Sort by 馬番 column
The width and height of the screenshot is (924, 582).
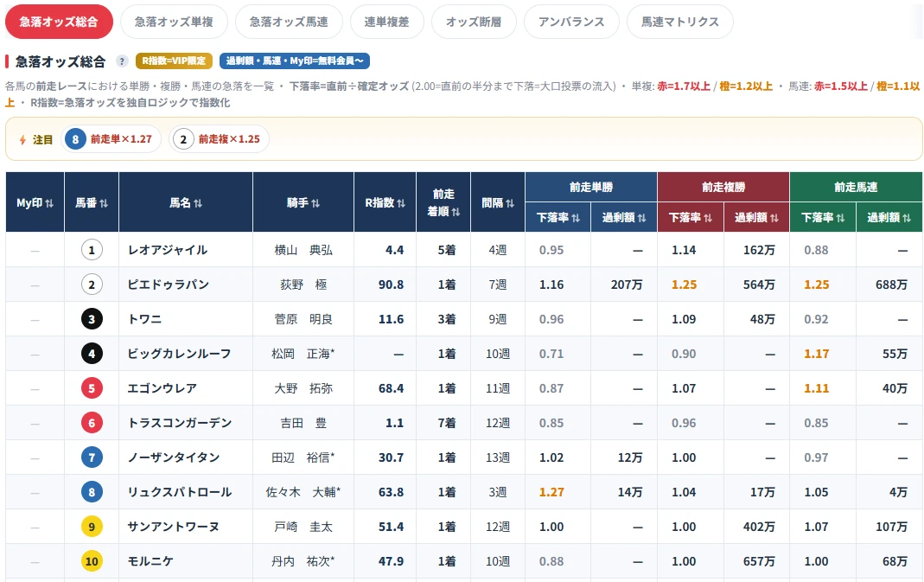92,203
